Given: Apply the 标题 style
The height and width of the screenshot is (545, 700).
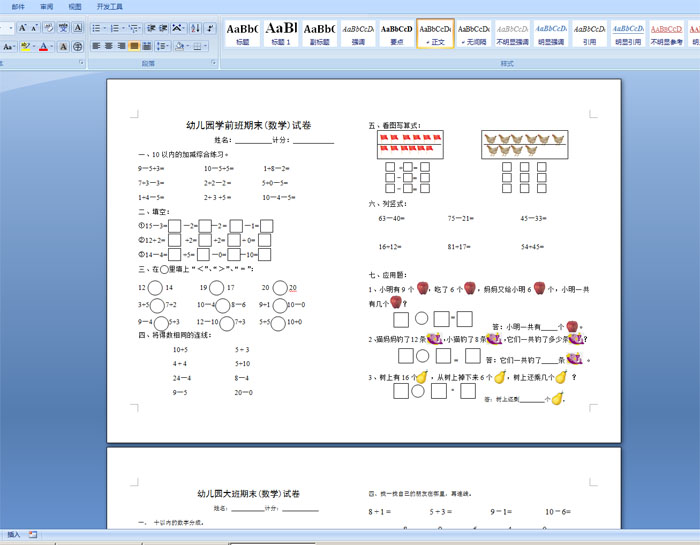Looking at the screenshot, I should click(242, 33).
